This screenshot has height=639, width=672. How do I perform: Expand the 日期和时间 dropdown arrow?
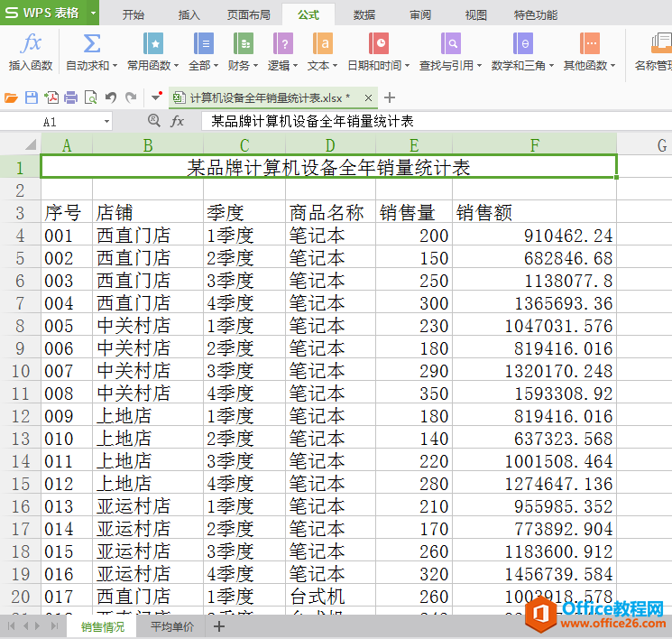(407, 66)
